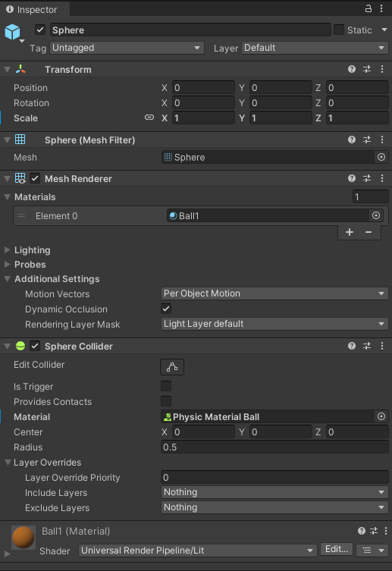The image size is (392, 571).
Task: Open the Tag dropdown showing Untagged
Action: pos(127,48)
